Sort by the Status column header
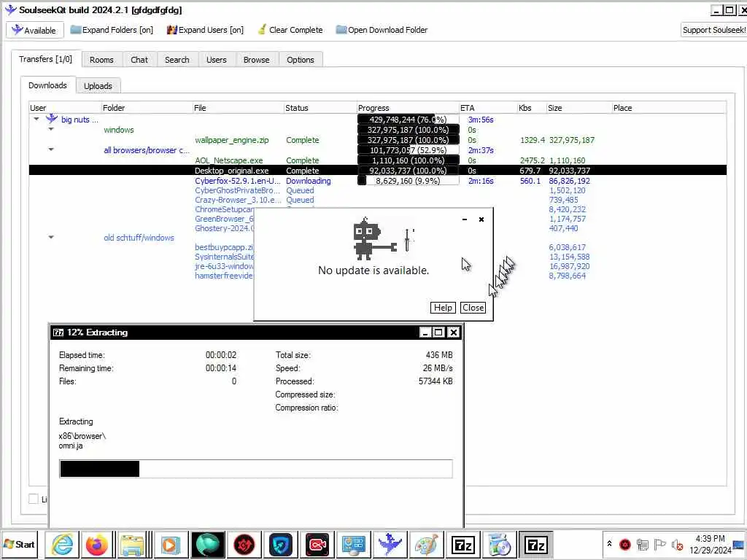The width and height of the screenshot is (747, 560). point(320,108)
